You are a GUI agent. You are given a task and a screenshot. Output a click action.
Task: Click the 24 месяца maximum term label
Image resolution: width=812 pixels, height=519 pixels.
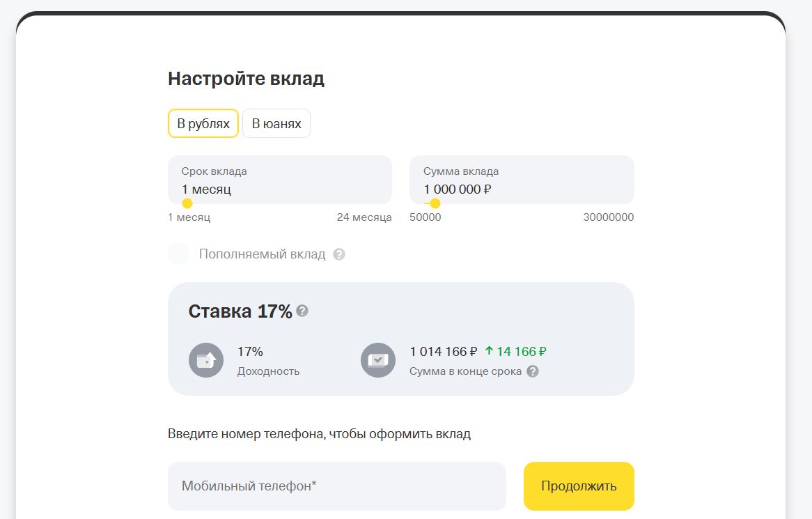click(364, 217)
